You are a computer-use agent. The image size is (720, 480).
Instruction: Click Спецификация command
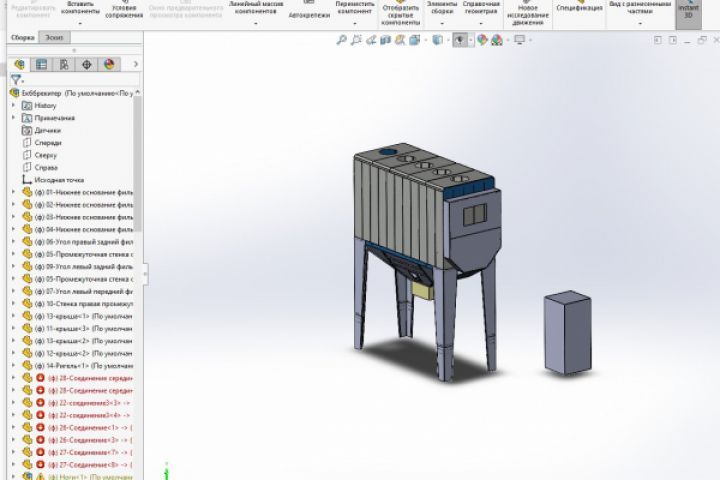(x=579, y=8)
